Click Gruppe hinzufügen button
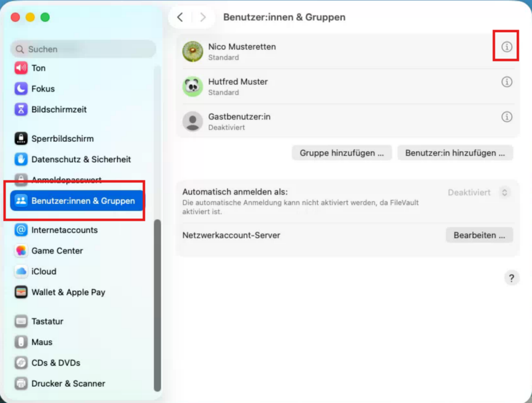Screen dimensions: 532x403 (x=342, y=153)
